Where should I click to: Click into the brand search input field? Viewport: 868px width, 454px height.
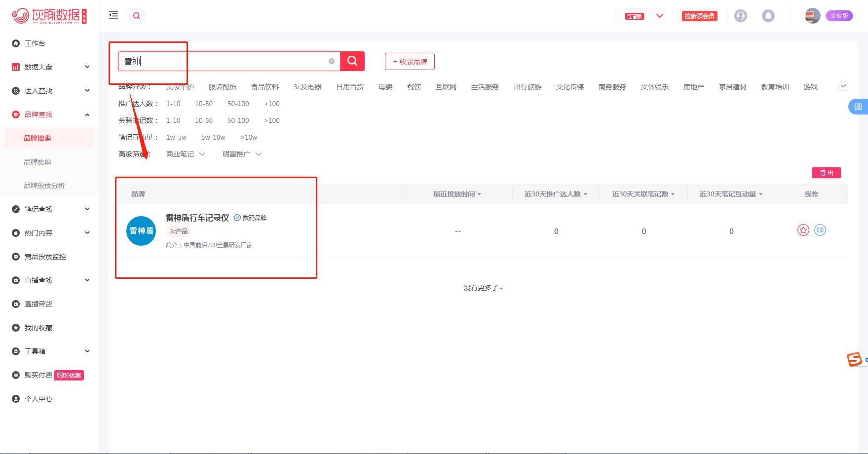[x=229, y=61]
